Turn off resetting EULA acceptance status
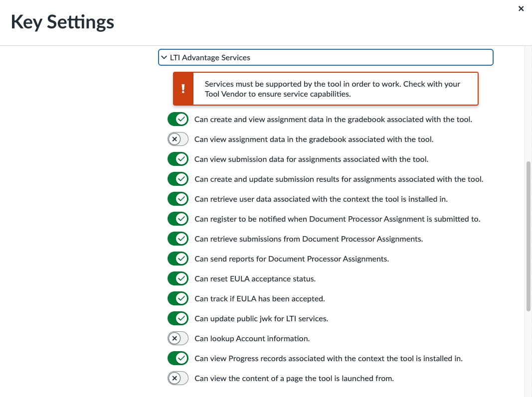The height and width of the screenshot is (397, 532). click(178, 278)
